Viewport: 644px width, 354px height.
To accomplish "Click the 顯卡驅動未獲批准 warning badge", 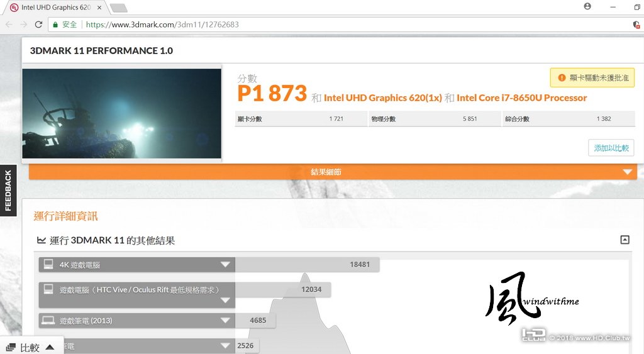I will pyautogui.click(x=592, y=77).
